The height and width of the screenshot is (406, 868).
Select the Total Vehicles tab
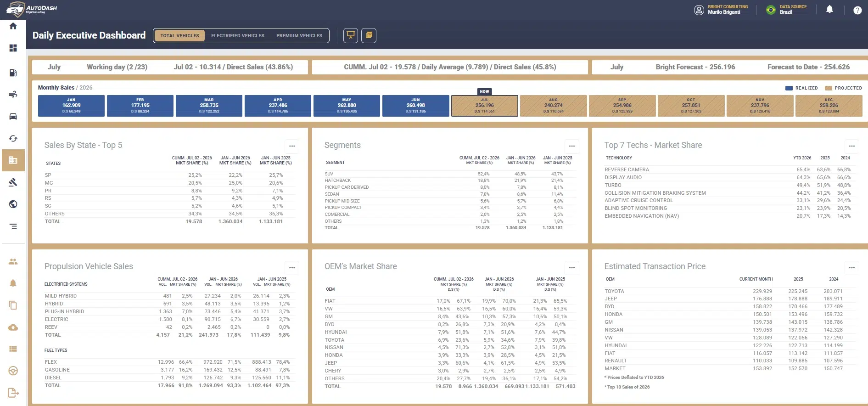[180, 35]
